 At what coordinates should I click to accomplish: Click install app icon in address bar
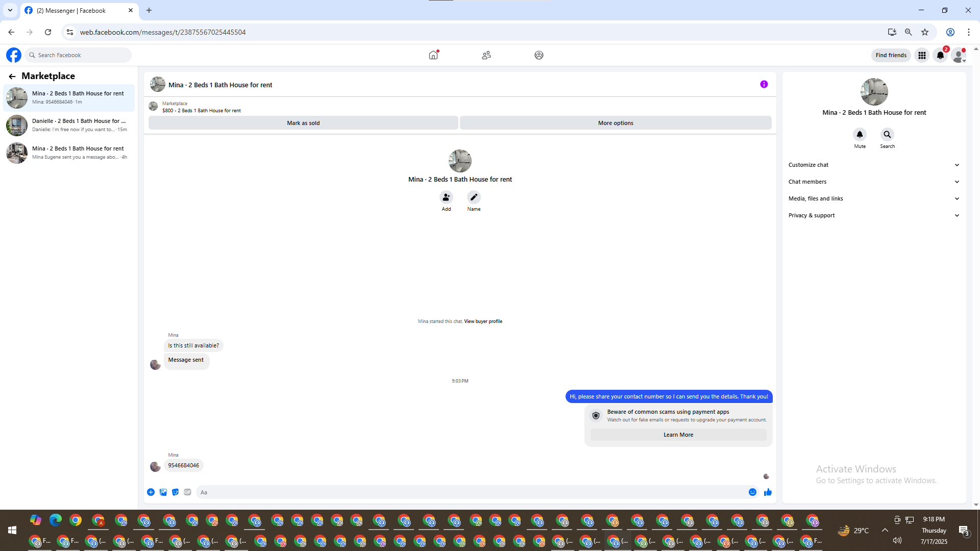pos(892,32)
